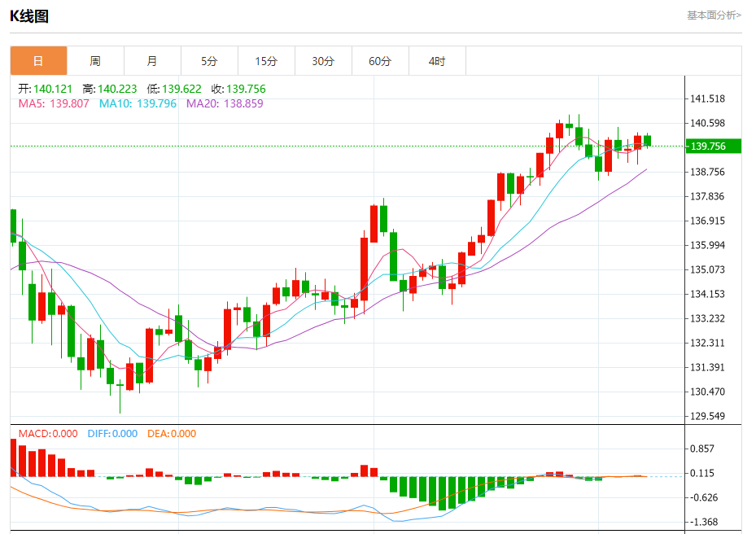
Task: Click the MACD:0.000 label
Action: point(48,434)
